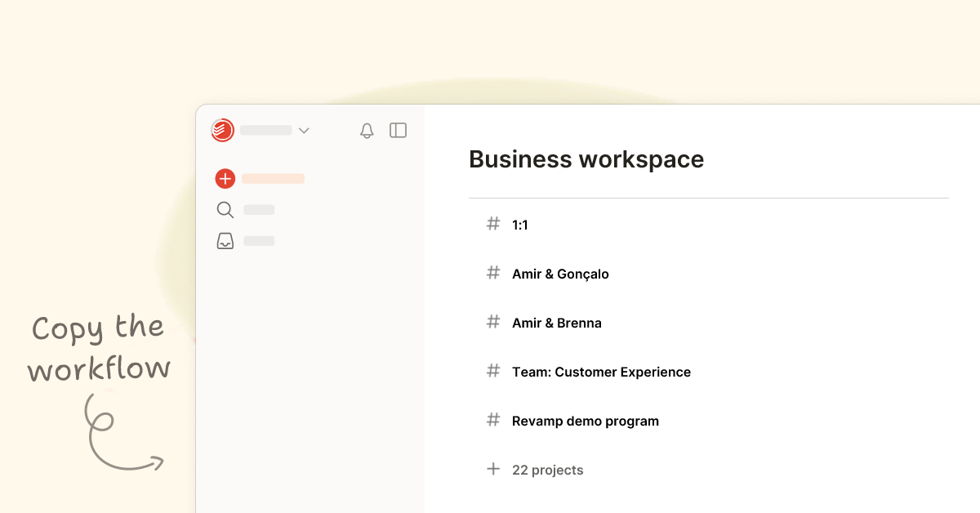Open the "Team: Customer Experience" project
980x513 pixels.
601,372
